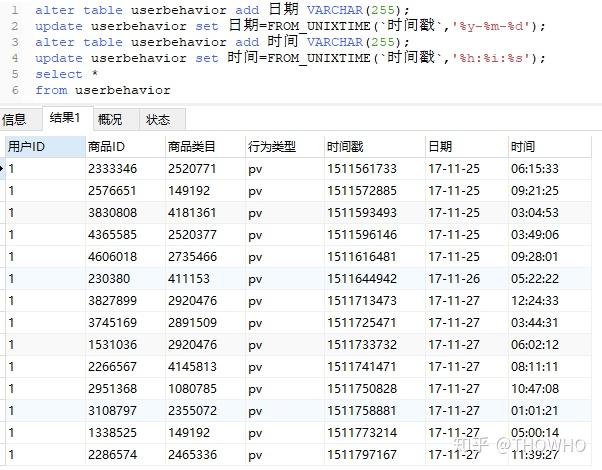The height and width of the screenshot is (470, 602).
Task: Click the time cell 06:15:33
Action: tap(535, 169)
